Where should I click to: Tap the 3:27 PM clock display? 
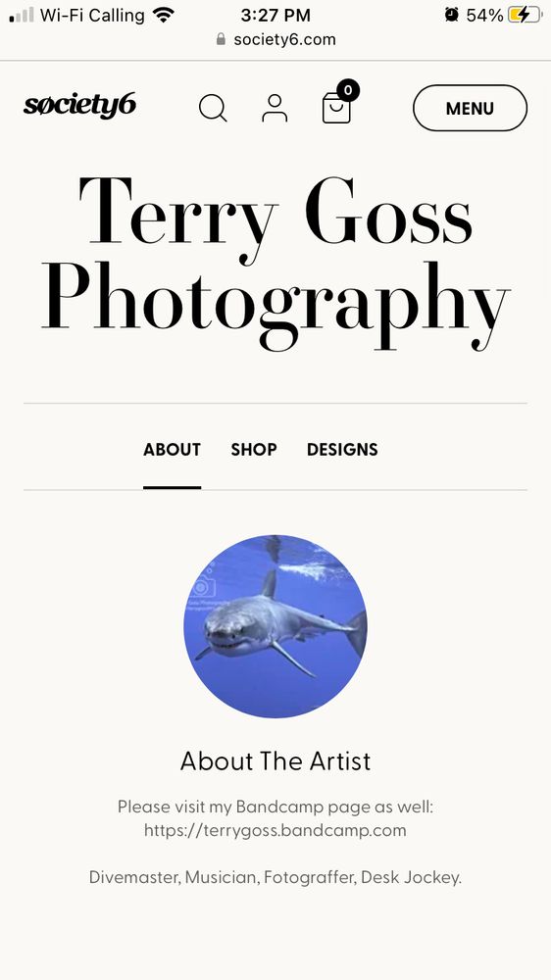click(275, 15)
